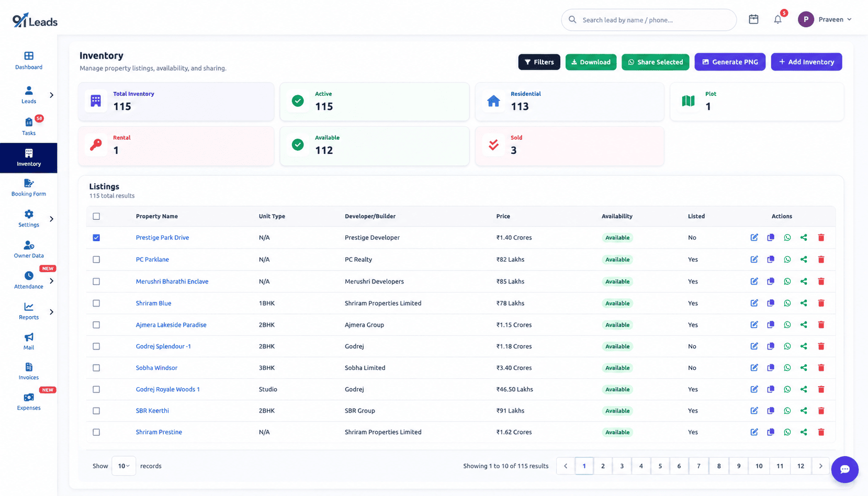Image resolution: width=868 pixels, height=496 pixels.
Task: Click the Add Inventory button
Action: [806, 62]
